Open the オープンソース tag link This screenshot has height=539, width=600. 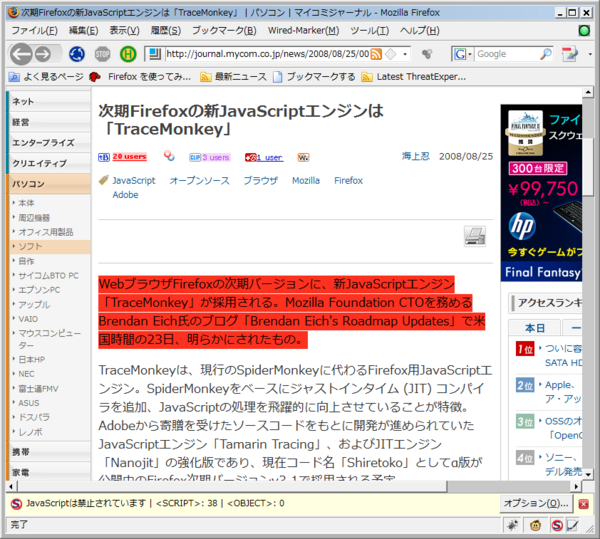(x=199, y=181)
